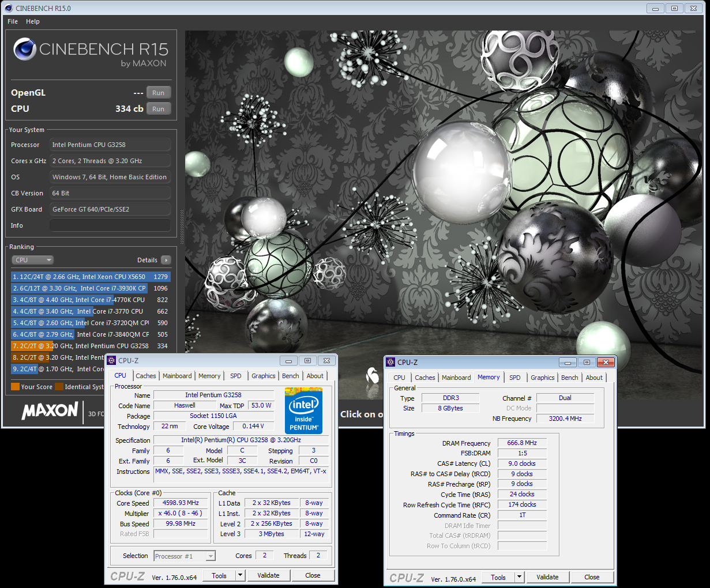Click the empty Info input field
This screenshot has width=710, height=588.
pyautogui.click(x=110, y=225)
